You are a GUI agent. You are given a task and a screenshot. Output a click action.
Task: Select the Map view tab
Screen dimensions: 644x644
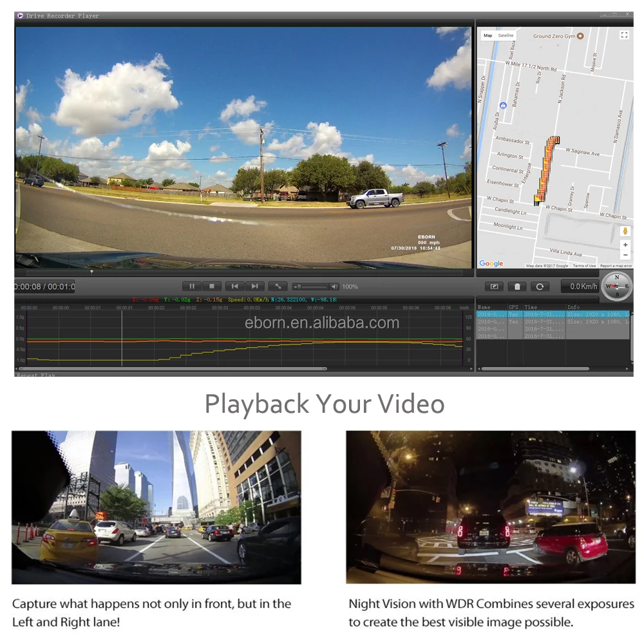[488, 35]
